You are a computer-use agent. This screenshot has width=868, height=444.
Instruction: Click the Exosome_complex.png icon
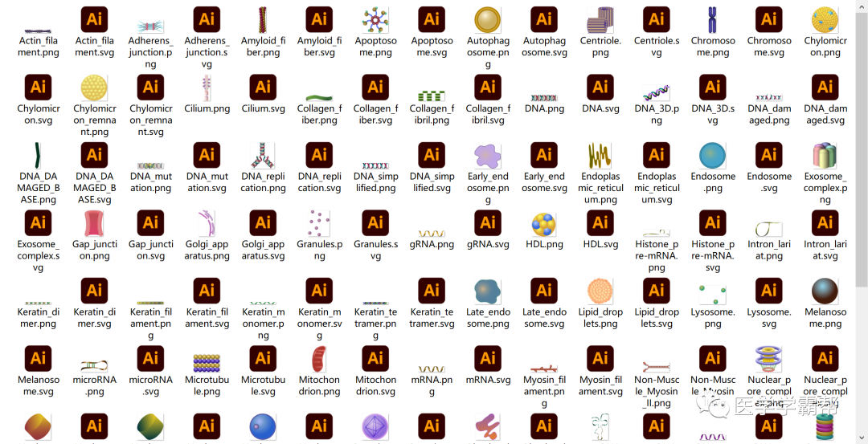click(x=825, y=156)
